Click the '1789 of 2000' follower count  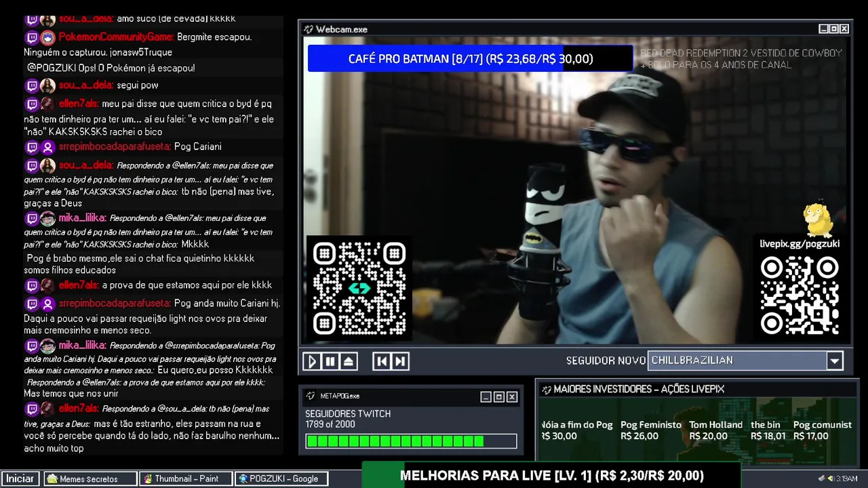click(330, 425)
